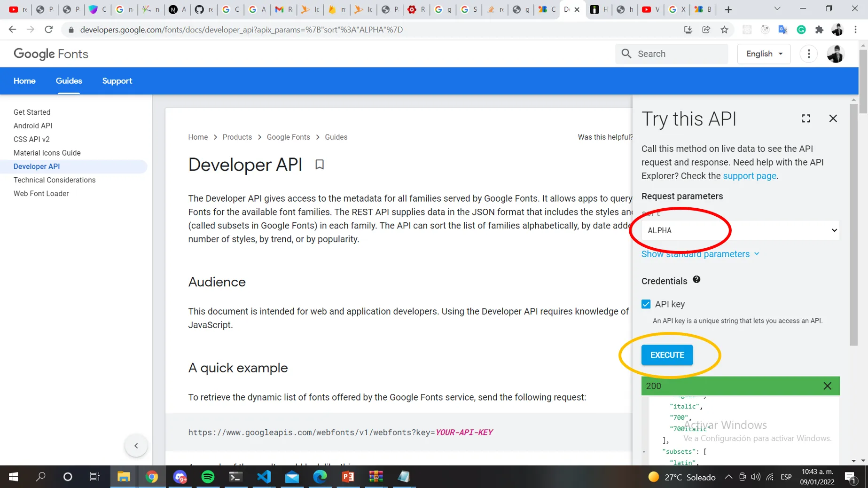
Task: Click the Guides breadcrumb link
Action: pos(336,137)
